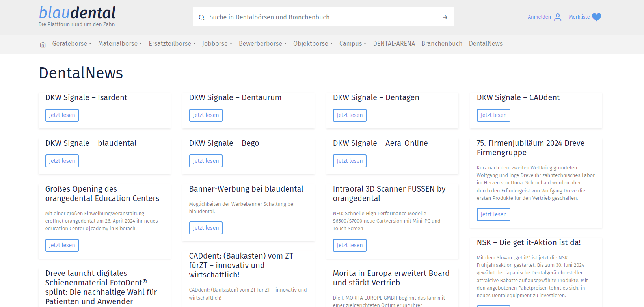644x307 pixels.
Task: Open the 75. Firmenjubiläum 2024 Dreve headline
Action: (x=530, y=148)
